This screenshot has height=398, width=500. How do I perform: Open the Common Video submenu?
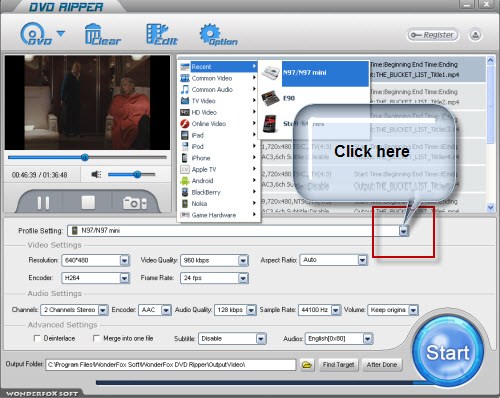pos(218,78)
